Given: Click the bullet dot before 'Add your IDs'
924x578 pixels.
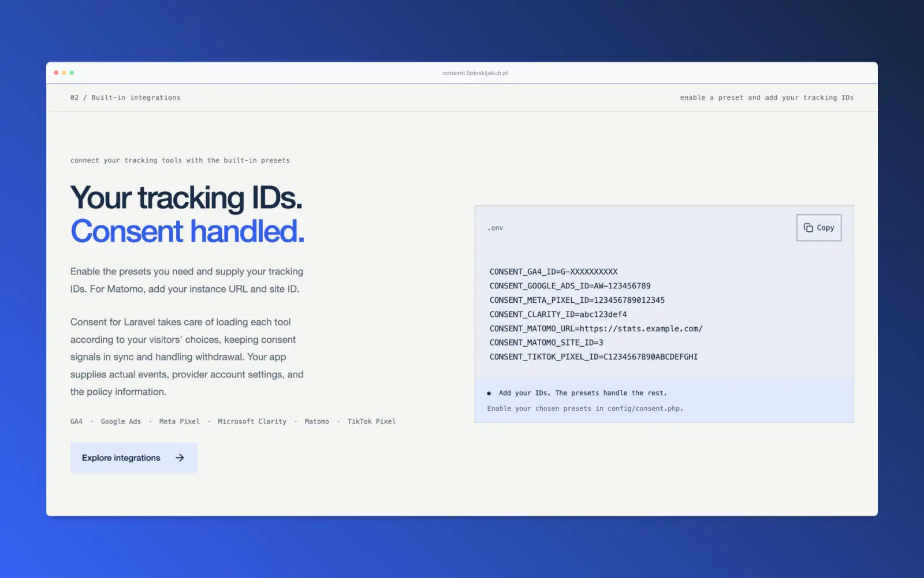Looking at the screenshot, I should coord(489,393).
